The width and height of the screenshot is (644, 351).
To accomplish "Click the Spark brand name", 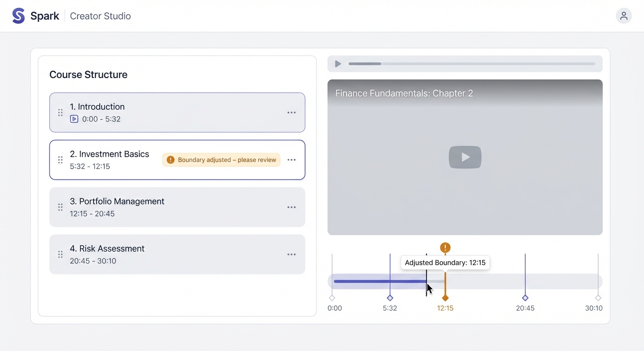I will (45, 16).
